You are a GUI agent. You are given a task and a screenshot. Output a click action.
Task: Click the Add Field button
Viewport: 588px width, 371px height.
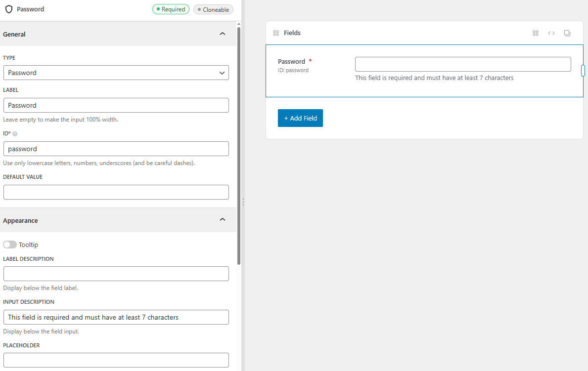[300, 118]
